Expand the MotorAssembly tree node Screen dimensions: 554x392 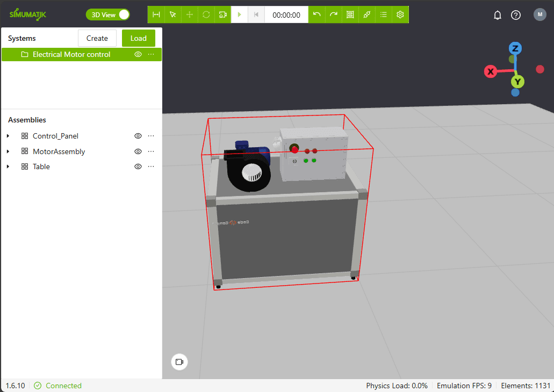point(8,151)
